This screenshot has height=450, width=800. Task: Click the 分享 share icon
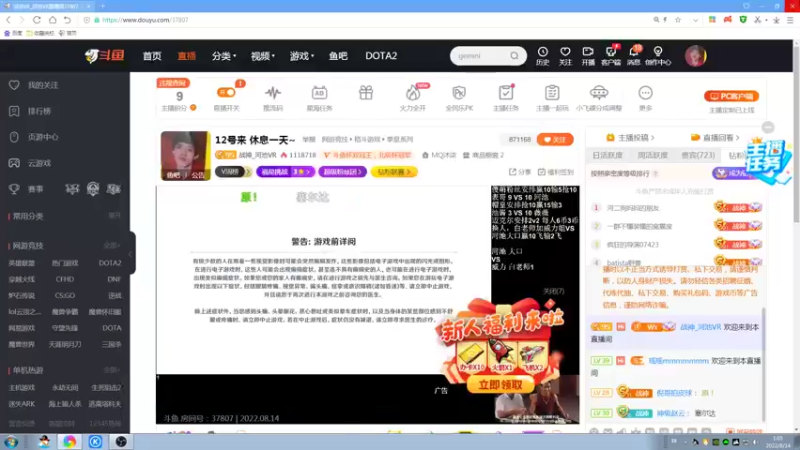(520, 172)
